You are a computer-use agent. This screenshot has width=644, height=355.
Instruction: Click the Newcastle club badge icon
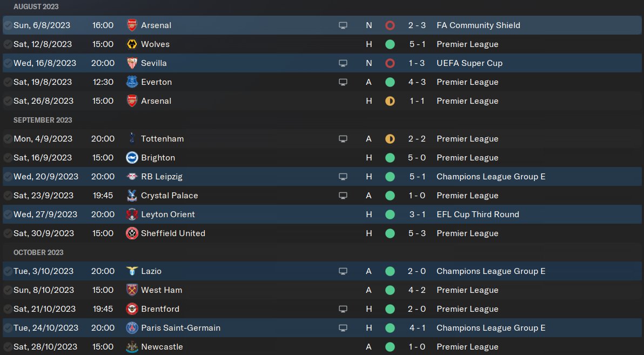pos(132,346)
